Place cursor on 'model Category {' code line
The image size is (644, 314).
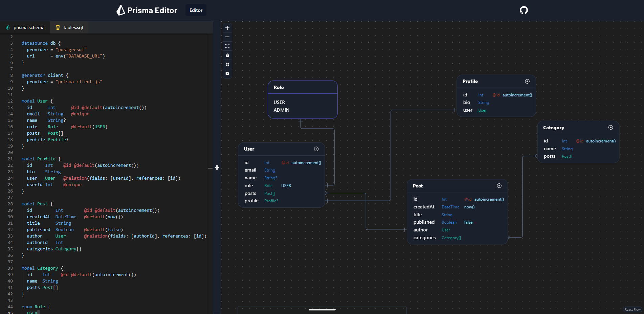point(42,268)
